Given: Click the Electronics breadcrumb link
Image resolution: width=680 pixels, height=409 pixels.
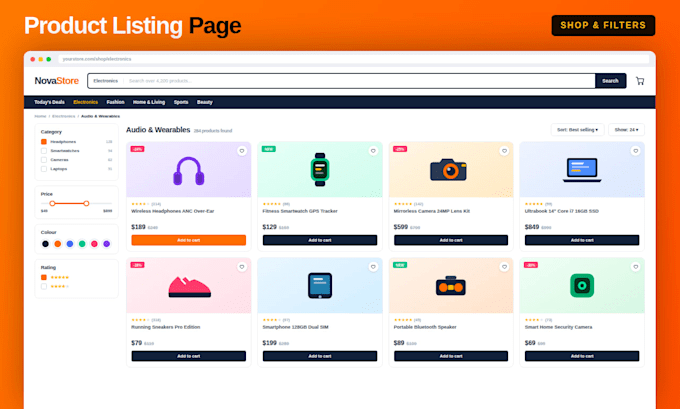Looking at the screenshot, I should tap(63, 116).
